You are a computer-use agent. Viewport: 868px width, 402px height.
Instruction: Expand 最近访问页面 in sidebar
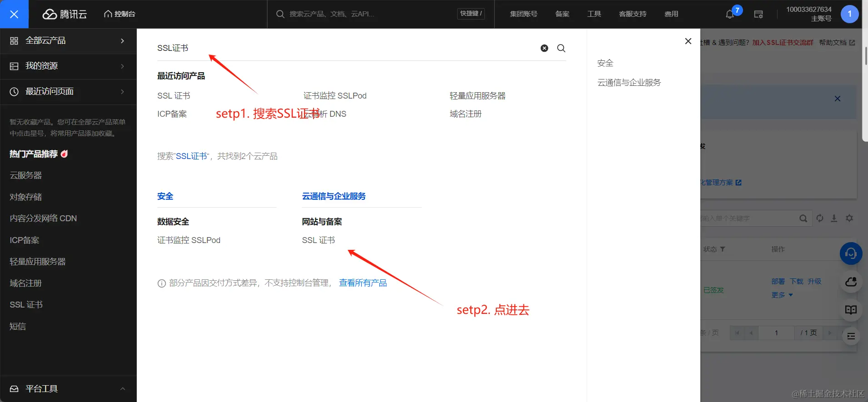[68, 92]
